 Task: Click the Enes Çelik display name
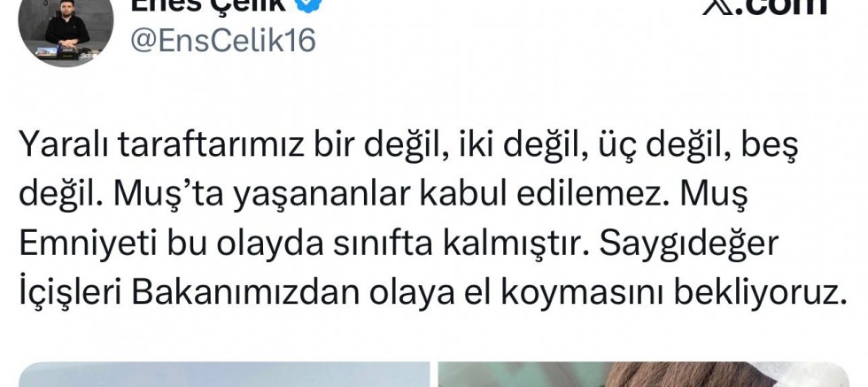click(208, 5)
